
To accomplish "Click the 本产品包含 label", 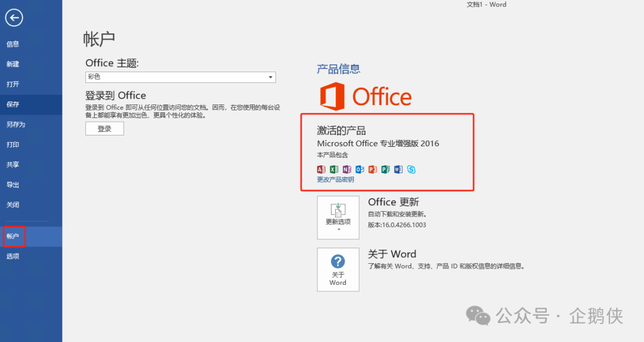I will [x=332, y=155].
